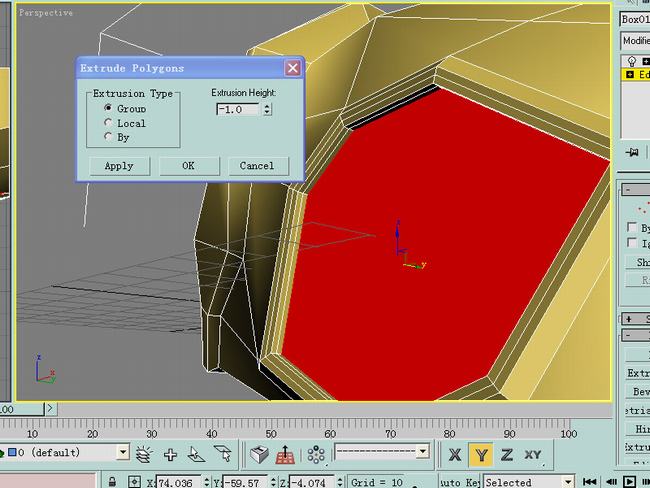
Task: Open the dashed named selection dropdown
Action: coord(423,451)
